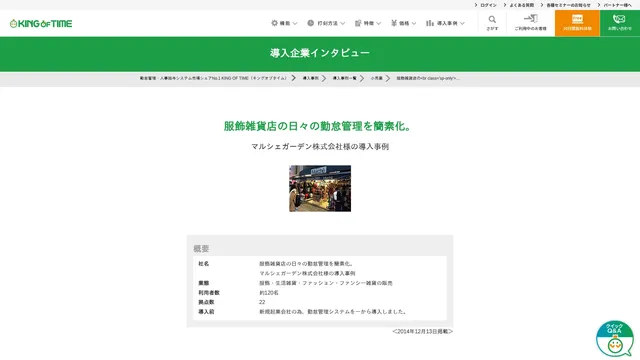Expand the 価格 menu chevron
The width and height of the screenshot is (640, 360).
(x=414, y=24)
